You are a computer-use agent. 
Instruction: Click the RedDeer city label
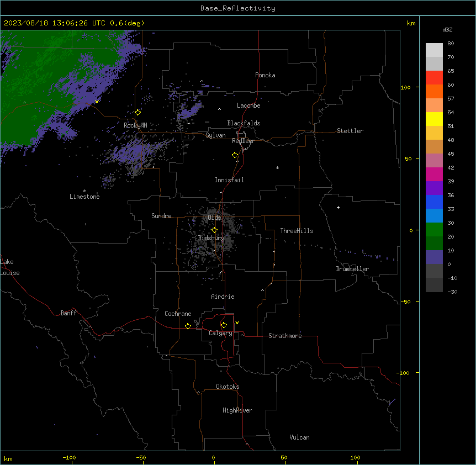click(x=243, y=141)
